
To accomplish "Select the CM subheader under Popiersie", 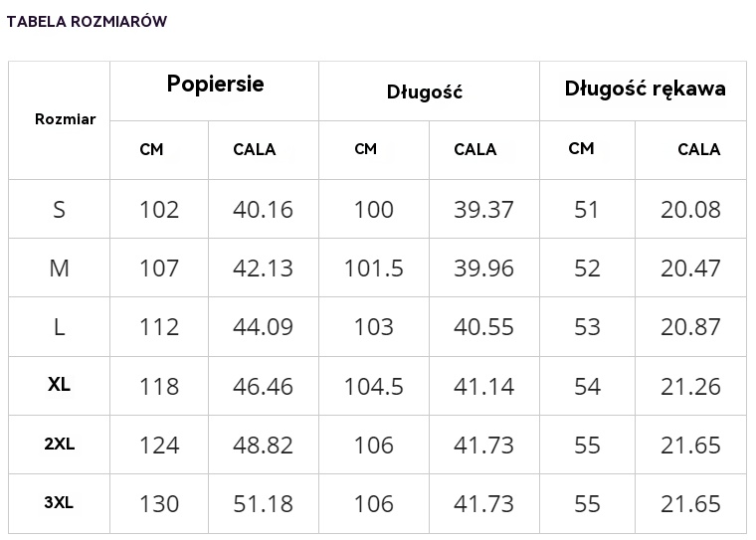I will click(151, 149).
